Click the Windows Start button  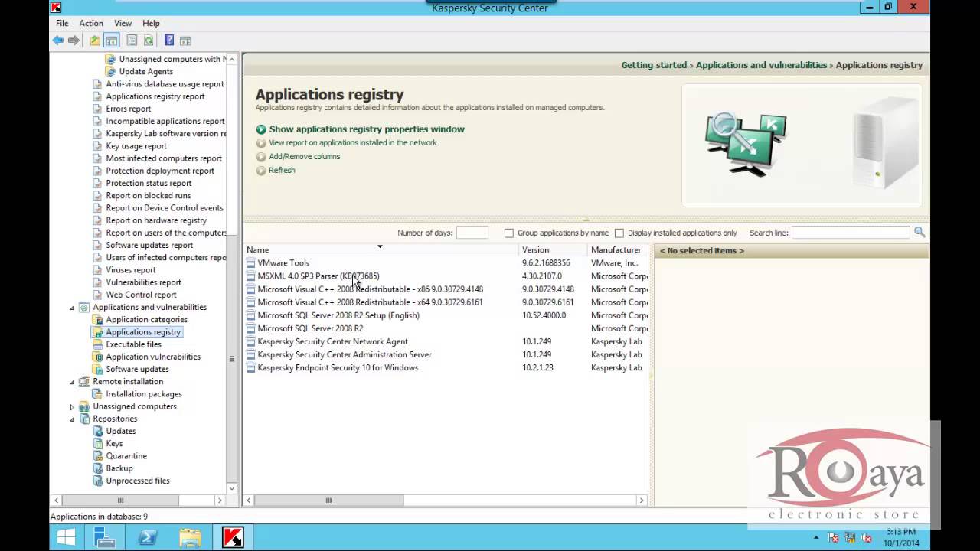66,538
